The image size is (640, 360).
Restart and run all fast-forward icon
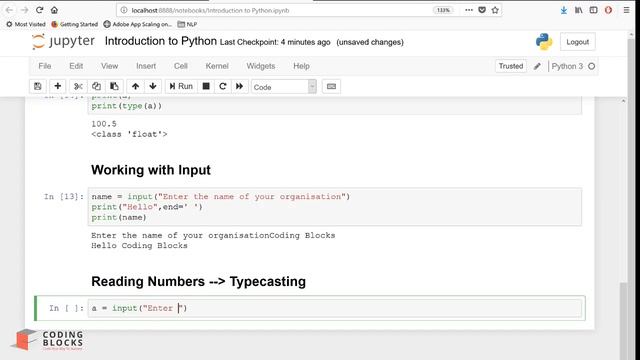point(240,87)
